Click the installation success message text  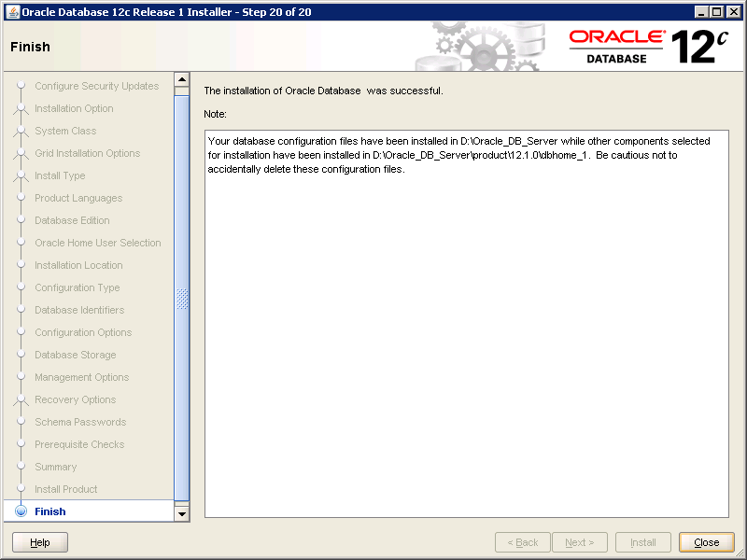coord(323,91)
